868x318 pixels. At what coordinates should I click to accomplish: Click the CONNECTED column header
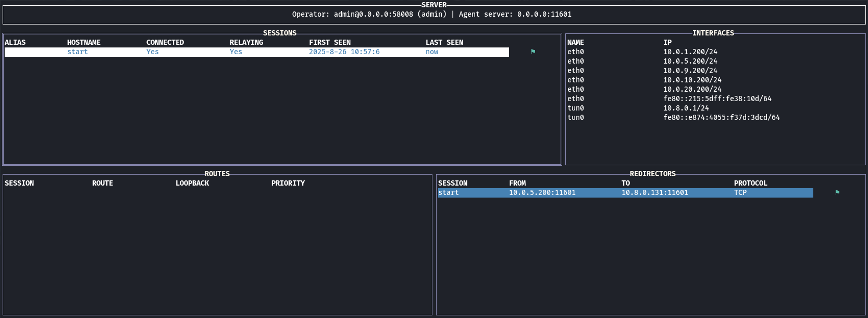(165, 43)
